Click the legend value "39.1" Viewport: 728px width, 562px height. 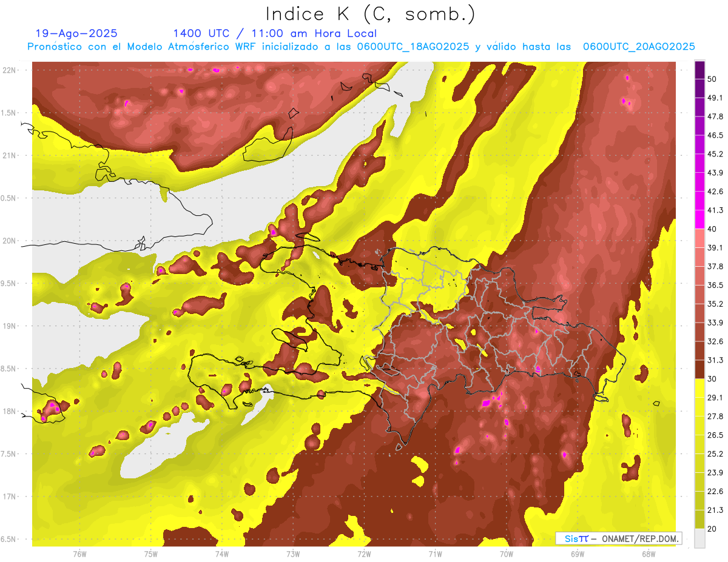(715, 247)
